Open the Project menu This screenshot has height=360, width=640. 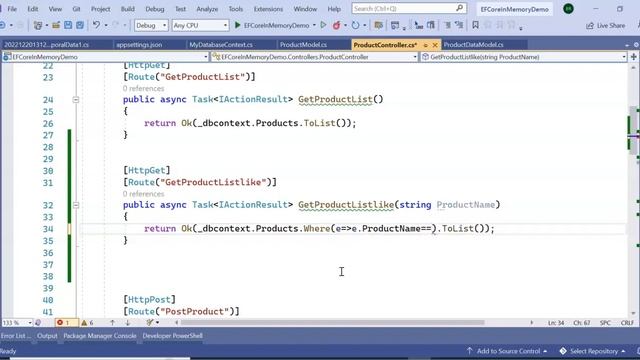tap(100, 9)
